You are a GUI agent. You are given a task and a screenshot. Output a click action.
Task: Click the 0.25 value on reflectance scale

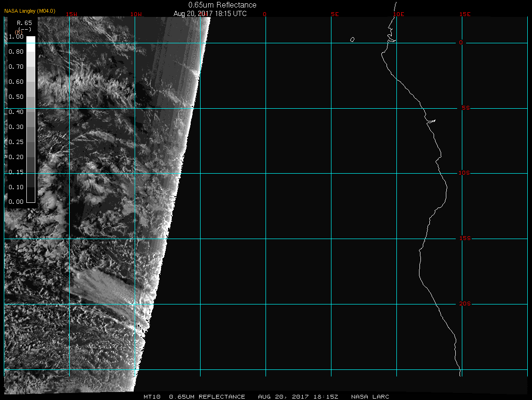click(x=16, y=142)
